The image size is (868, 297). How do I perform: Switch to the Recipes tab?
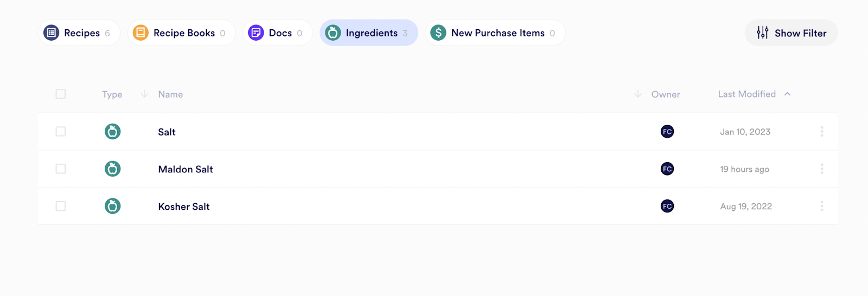click(x=79, y=33)
